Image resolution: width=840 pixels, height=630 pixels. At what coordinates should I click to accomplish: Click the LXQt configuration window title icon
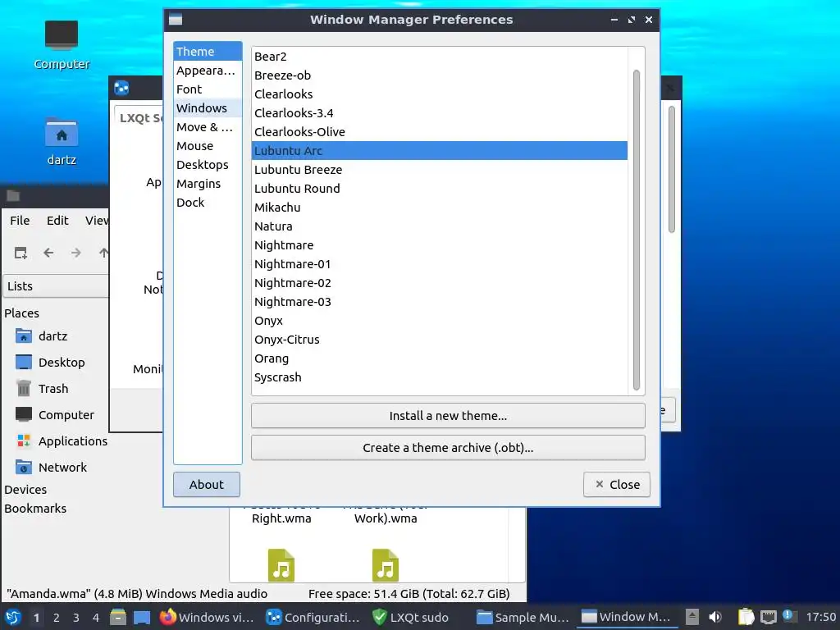tap(121, 88)
